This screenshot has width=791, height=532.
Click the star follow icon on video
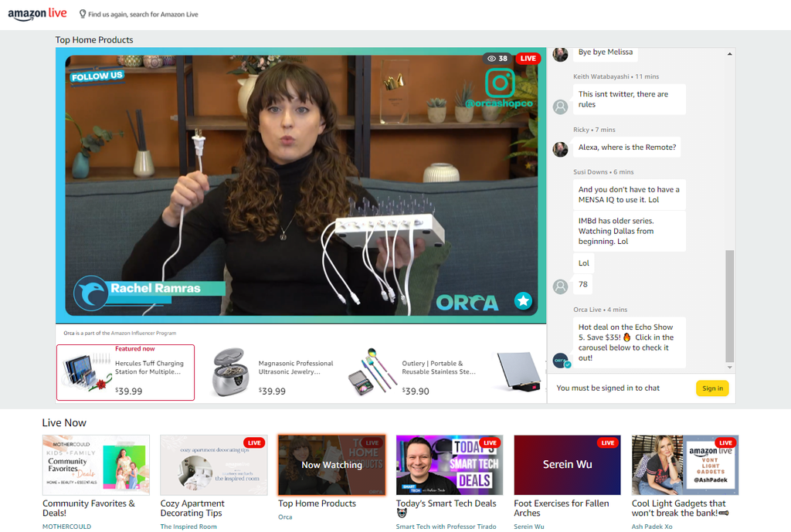pyautogui.click(x=523, y=300)
